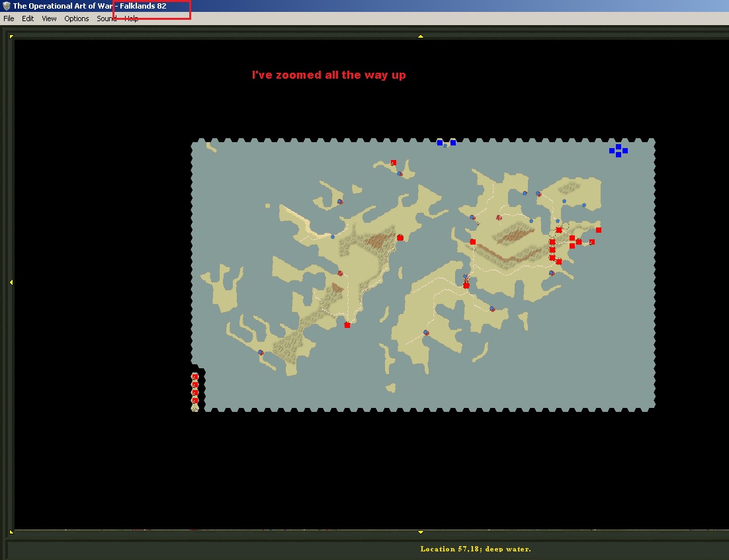Open the Sound menu
The height and width of the screenshot is (560, 729).
point(107,19)
